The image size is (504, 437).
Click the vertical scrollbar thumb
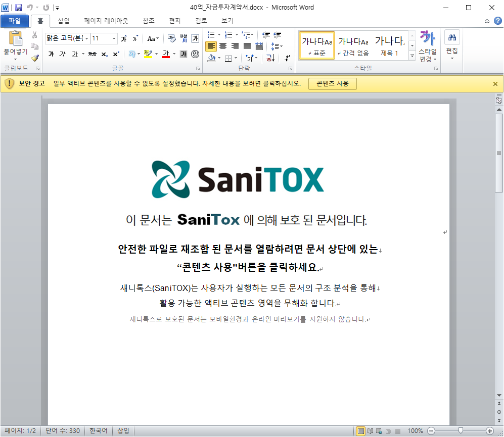(x=499, y=153)
